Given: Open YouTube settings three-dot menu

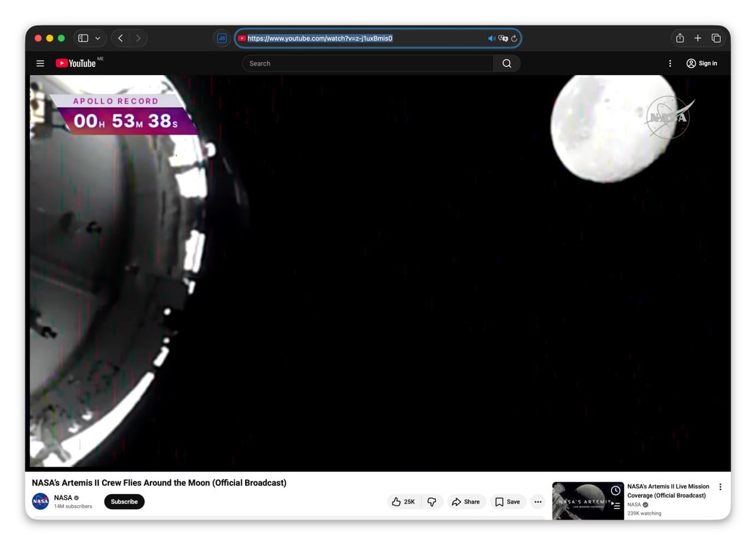Looking at the screenshot, I should 670,63.
